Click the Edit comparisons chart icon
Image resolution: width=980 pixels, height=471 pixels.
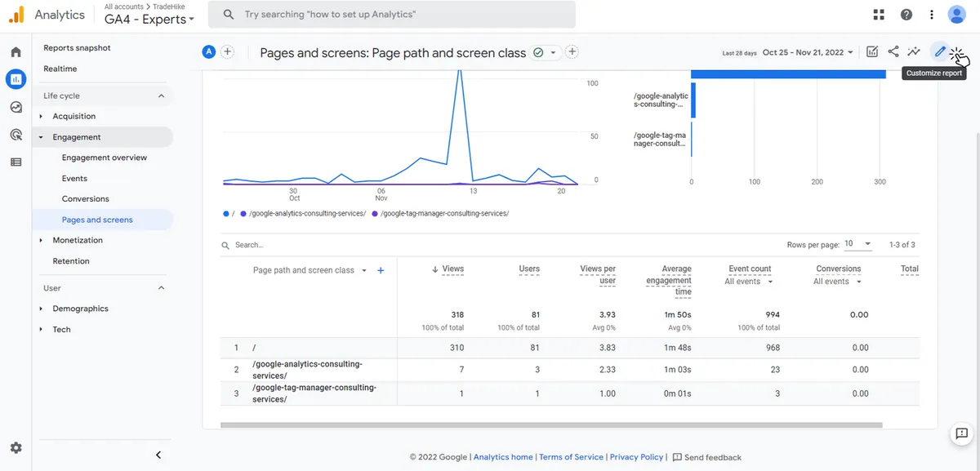872,52
